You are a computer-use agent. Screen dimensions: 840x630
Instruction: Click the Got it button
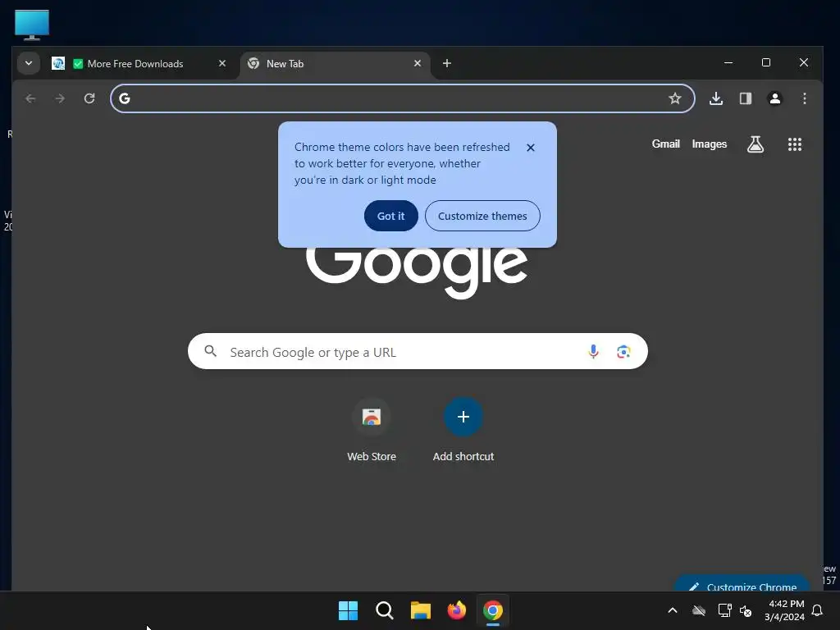tap(391, 216)
